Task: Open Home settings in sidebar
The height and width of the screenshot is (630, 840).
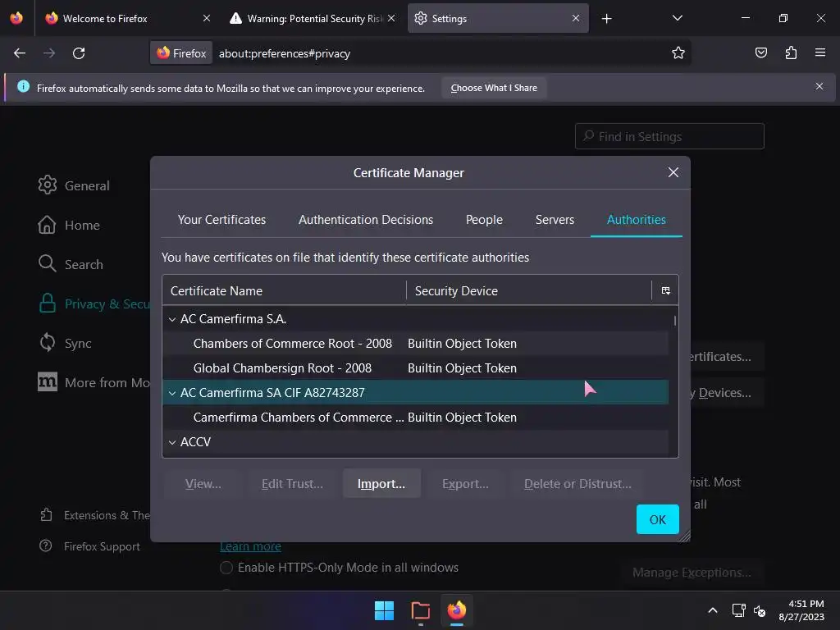Action: tap(69, 225)
